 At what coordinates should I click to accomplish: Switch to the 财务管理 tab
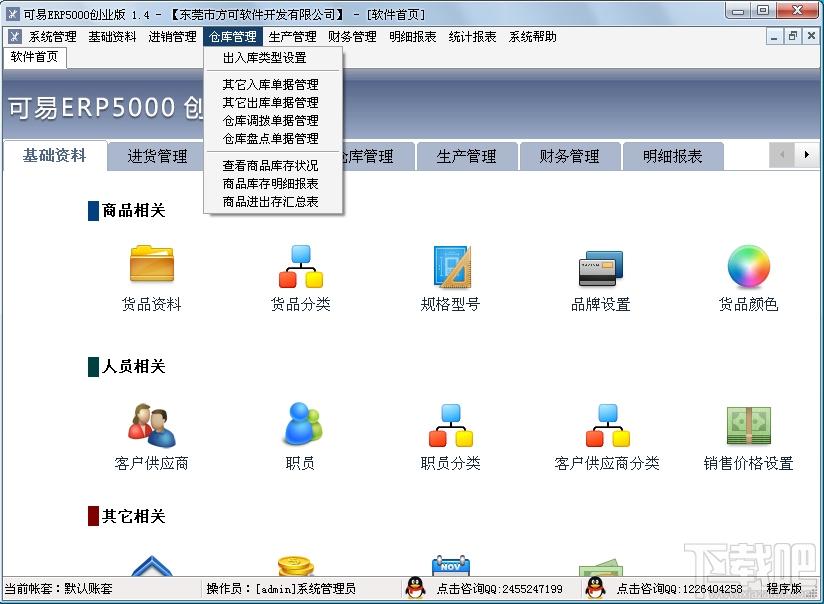coord(569,156)
